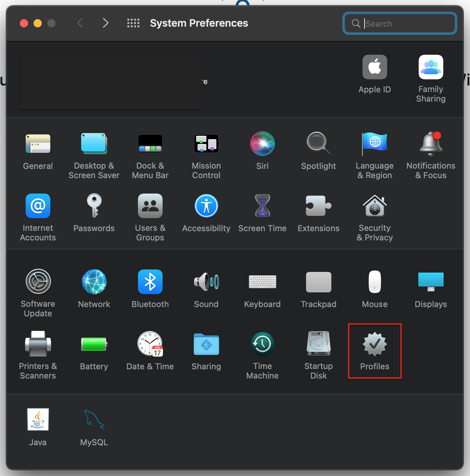Open Keyboard preferences
This screenshot has width=470, height=476.
(x=262, y=282)
